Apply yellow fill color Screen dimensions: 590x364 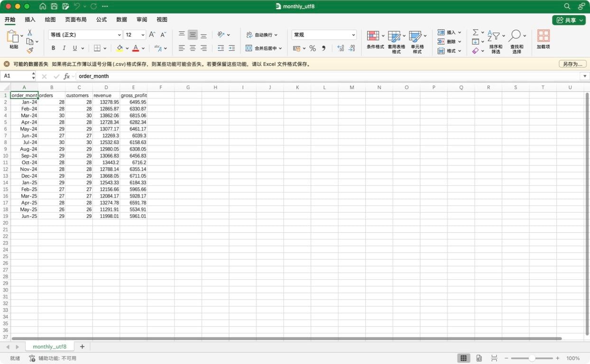120,48
